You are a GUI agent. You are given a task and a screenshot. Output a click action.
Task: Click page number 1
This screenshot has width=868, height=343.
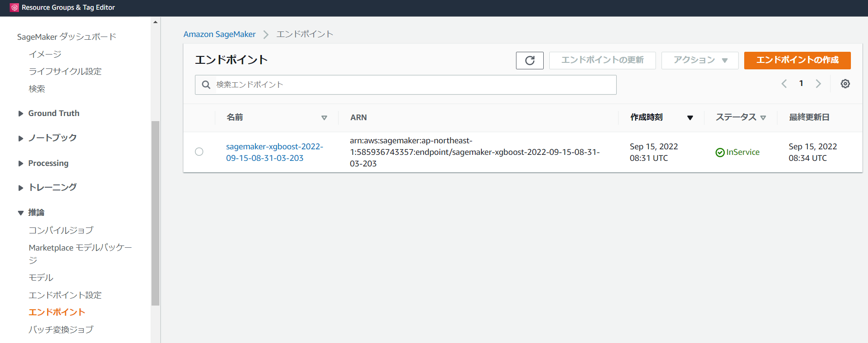[x=801, y=84]
